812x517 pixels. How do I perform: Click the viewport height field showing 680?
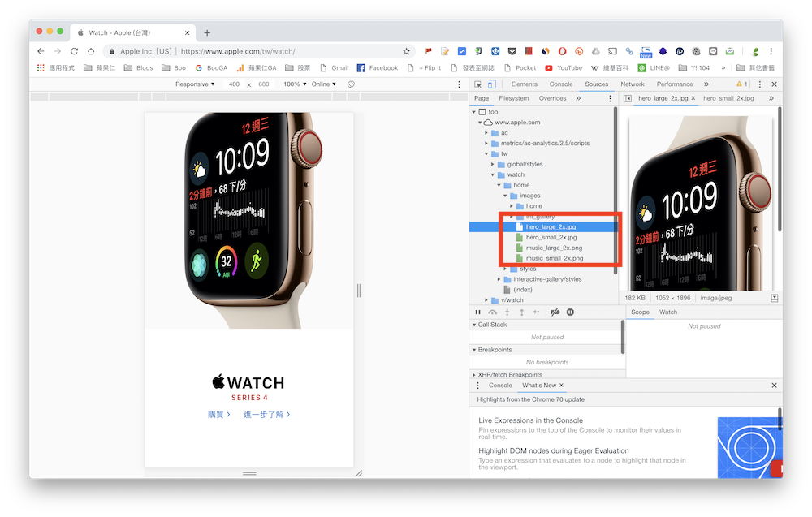click(264, 84)
